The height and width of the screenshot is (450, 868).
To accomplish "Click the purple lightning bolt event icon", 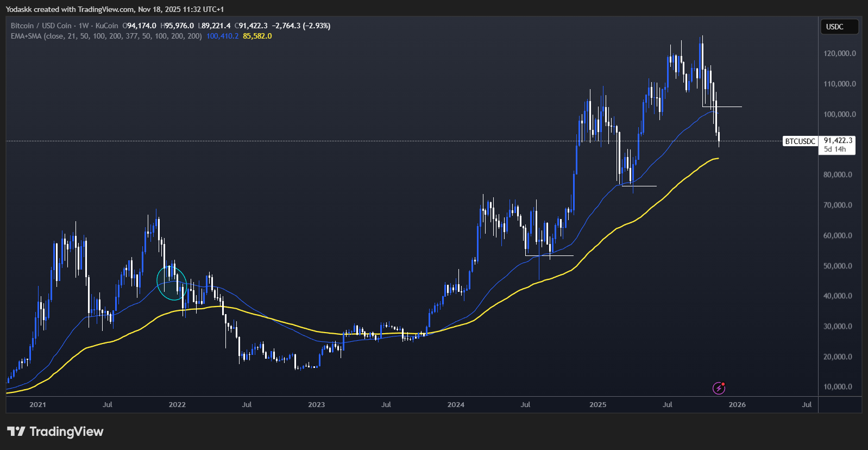I will coord(719,388).
